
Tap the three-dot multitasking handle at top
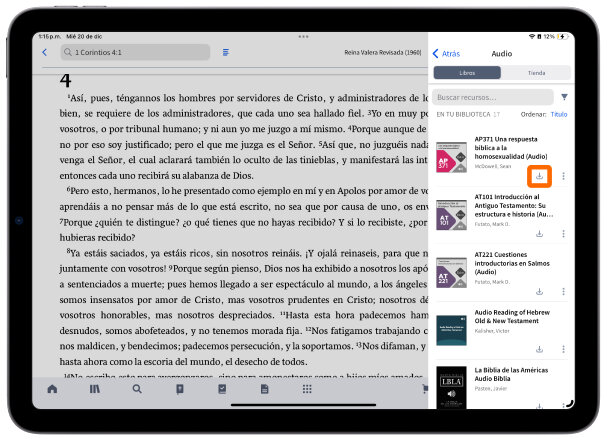click(304, 37)
